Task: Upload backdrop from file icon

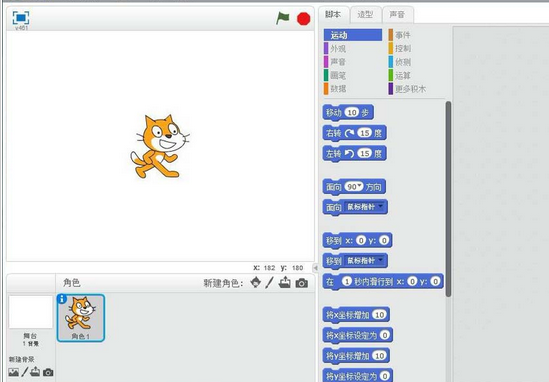Action: [35, 371]
